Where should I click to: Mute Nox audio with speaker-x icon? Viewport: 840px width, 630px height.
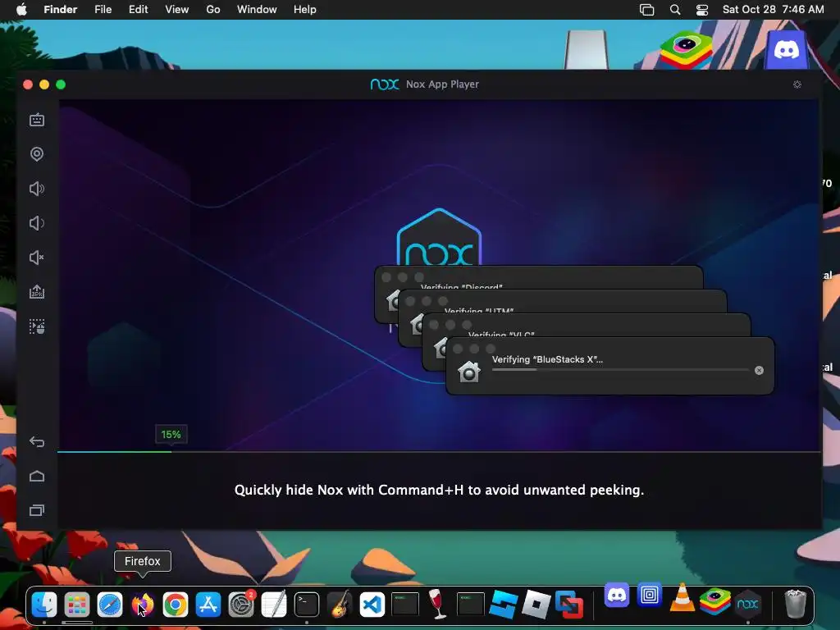pyautogui.click(x=37, y=258)
